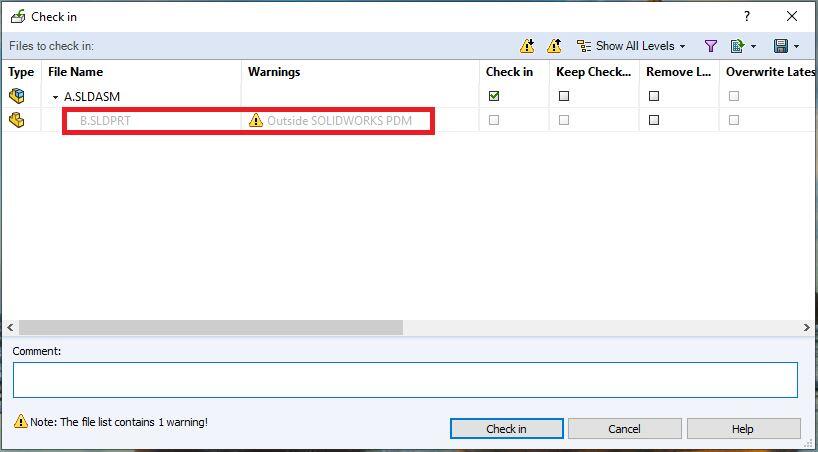Screen dimensions: 818x452
Task: Click inside the Comment text field
Action: point(405,380)
